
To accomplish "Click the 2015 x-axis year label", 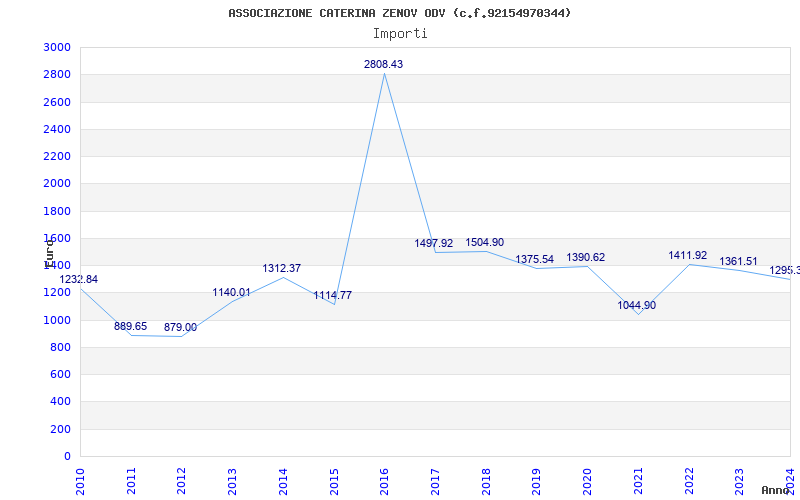I will (334, 481).
